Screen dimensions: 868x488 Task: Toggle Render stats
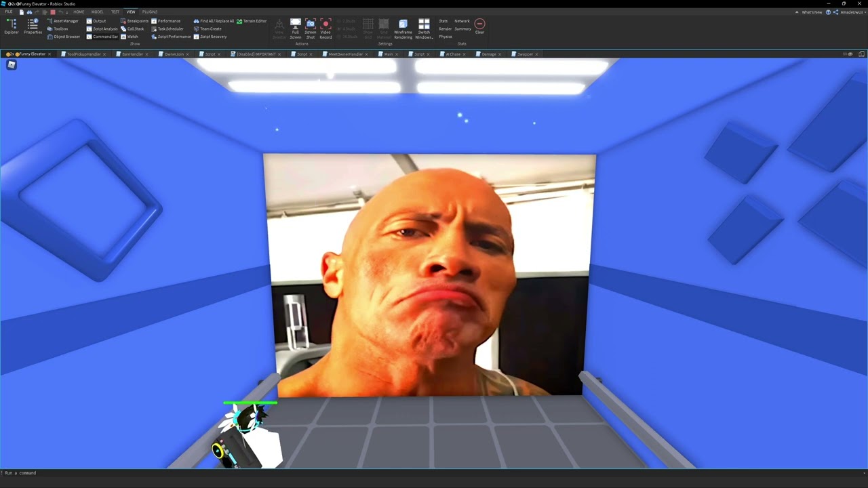click(445, 29)
